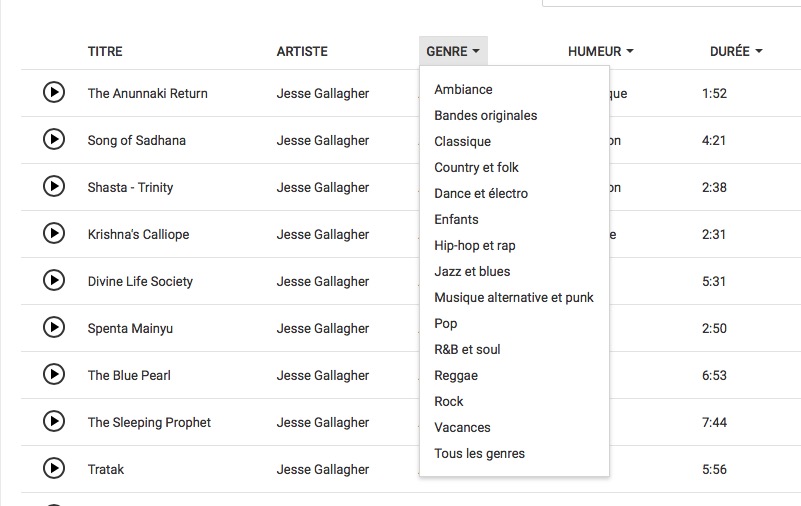Play Krishna's Calliope track

[x=54, y=233]
